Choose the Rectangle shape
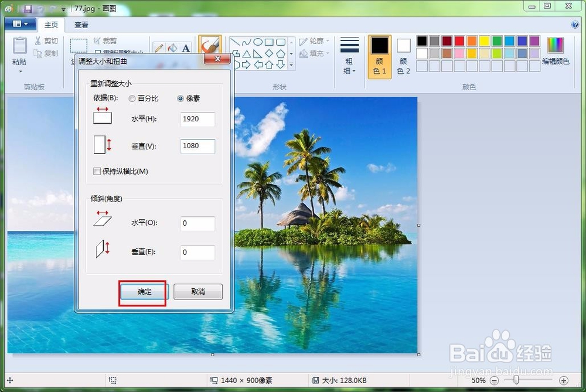 [x=268, y=42]
